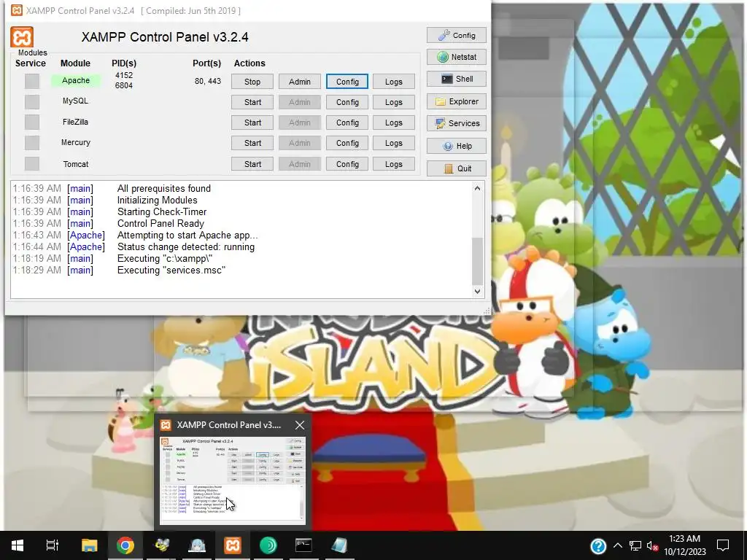
Task: Open the notepad-like app in taskbar
Action: (339, 545)
